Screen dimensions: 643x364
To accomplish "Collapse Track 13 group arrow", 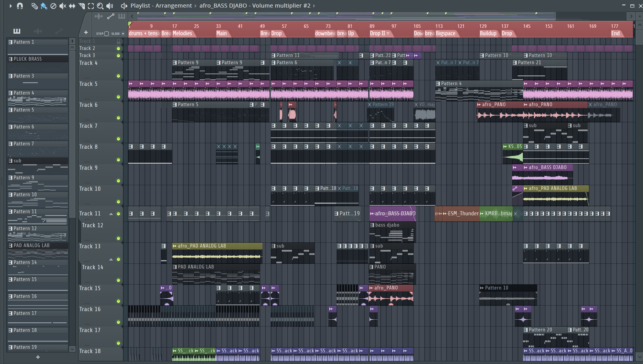I will pos(111,259).
